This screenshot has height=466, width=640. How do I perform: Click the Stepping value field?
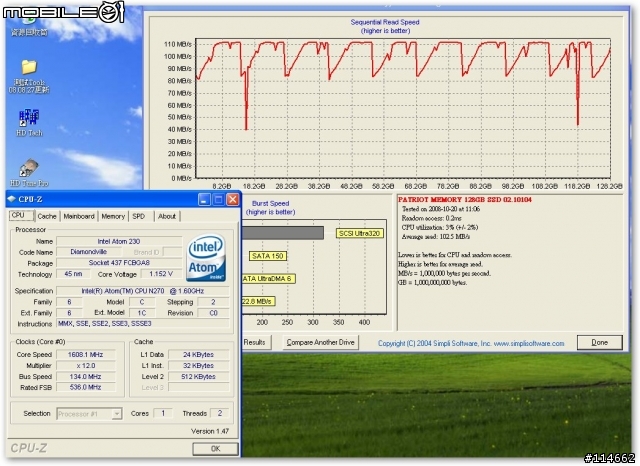click(x=213, y=302)
